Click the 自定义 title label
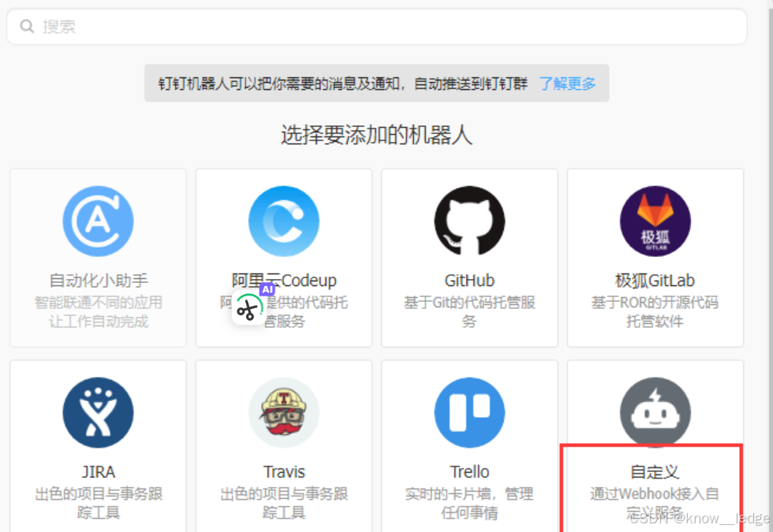 [x=655, y=472]
